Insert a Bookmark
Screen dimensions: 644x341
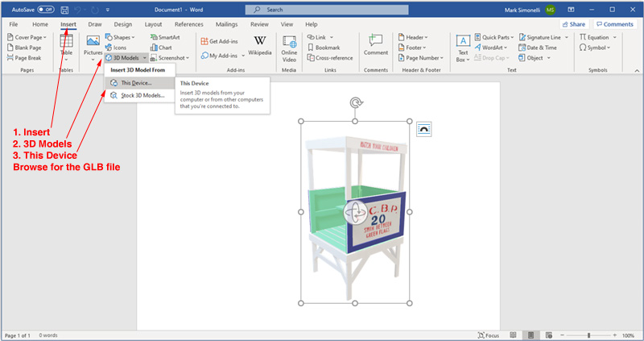(x=324, y=48)
